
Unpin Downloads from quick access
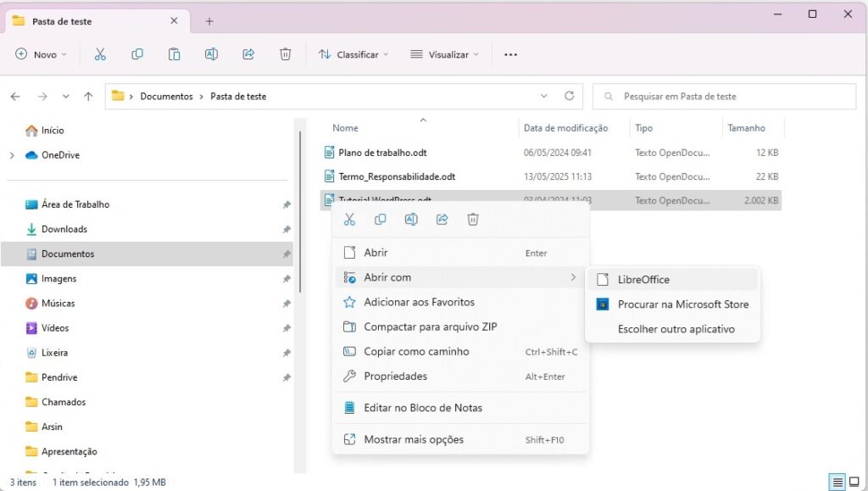point(287,230)
